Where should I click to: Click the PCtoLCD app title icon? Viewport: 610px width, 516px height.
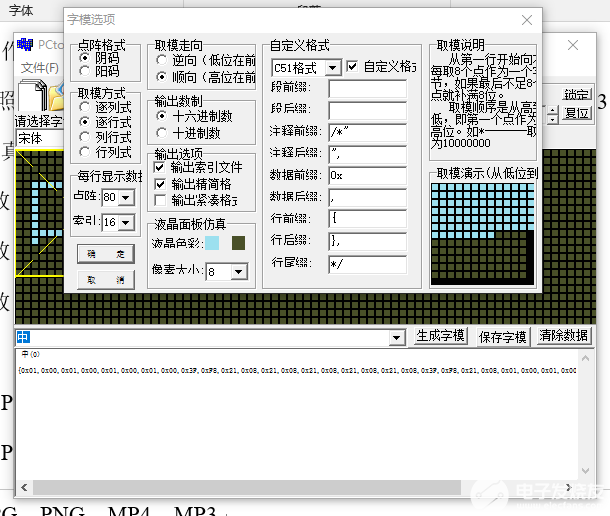coord(25,45)
